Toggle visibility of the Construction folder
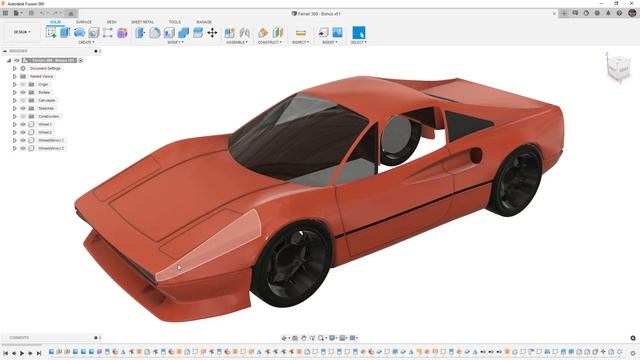The width and height of the screenshot is (640, 360). [23, 116]
